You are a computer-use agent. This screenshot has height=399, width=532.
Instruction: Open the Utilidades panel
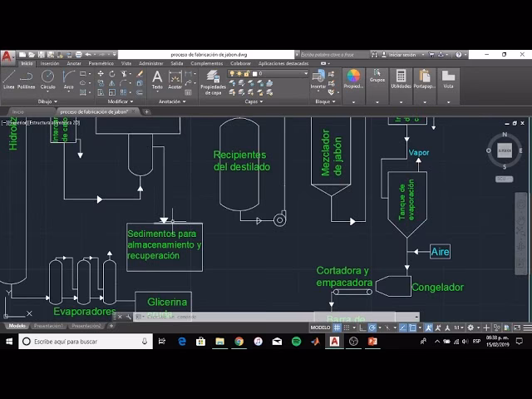click(401, 78)
